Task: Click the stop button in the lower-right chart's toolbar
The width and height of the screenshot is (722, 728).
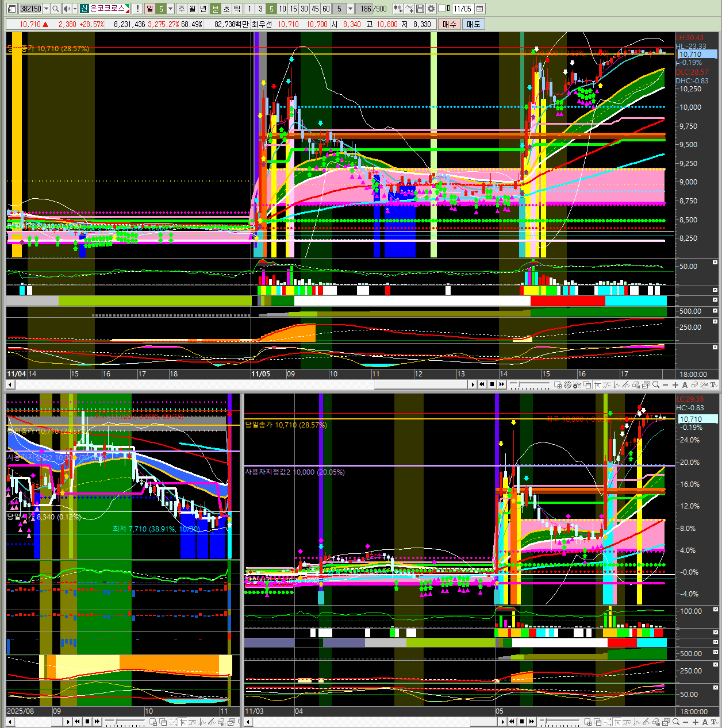Action: (x=522, y=722)
